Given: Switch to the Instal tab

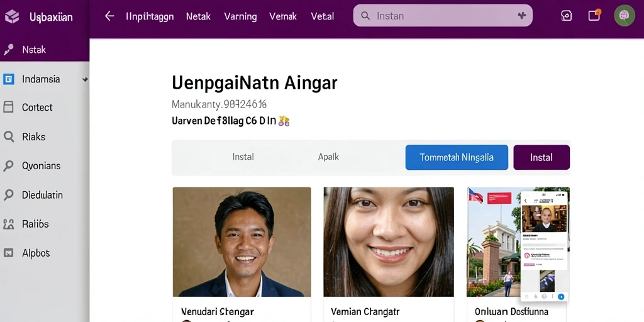Looking at the screenshot, I should click(243, 157).
